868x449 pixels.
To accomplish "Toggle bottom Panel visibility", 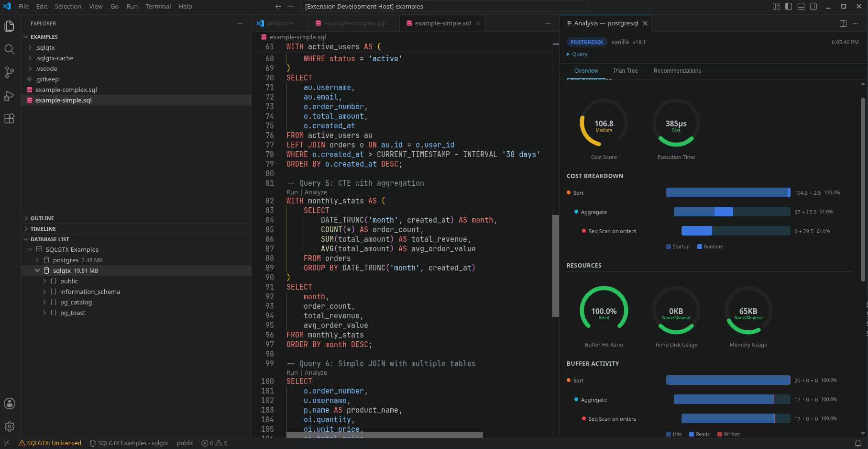I will 801,6.
